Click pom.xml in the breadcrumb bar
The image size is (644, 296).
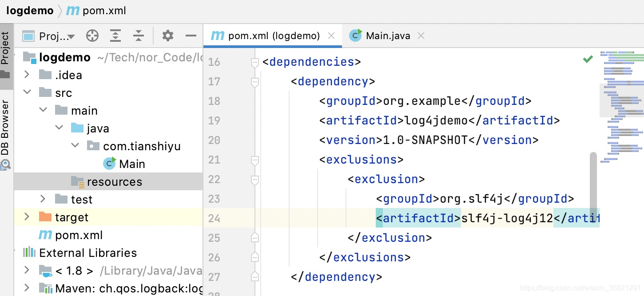[x=96, y=11]
